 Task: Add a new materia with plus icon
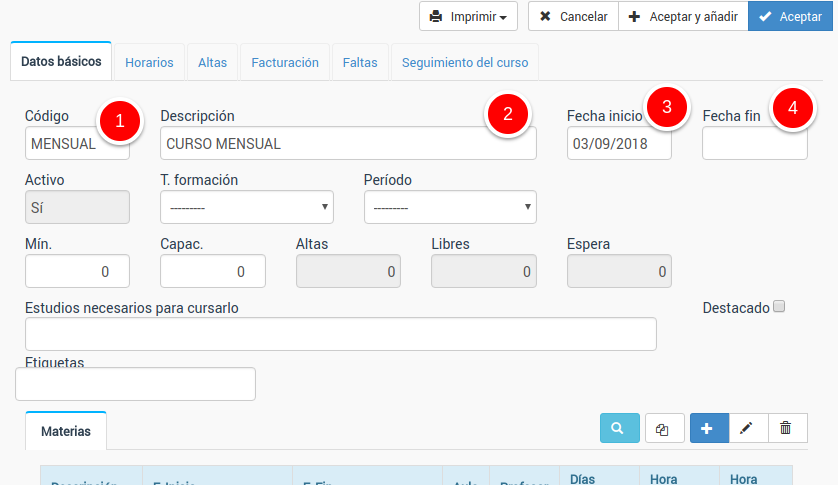[x=708, y=428]
